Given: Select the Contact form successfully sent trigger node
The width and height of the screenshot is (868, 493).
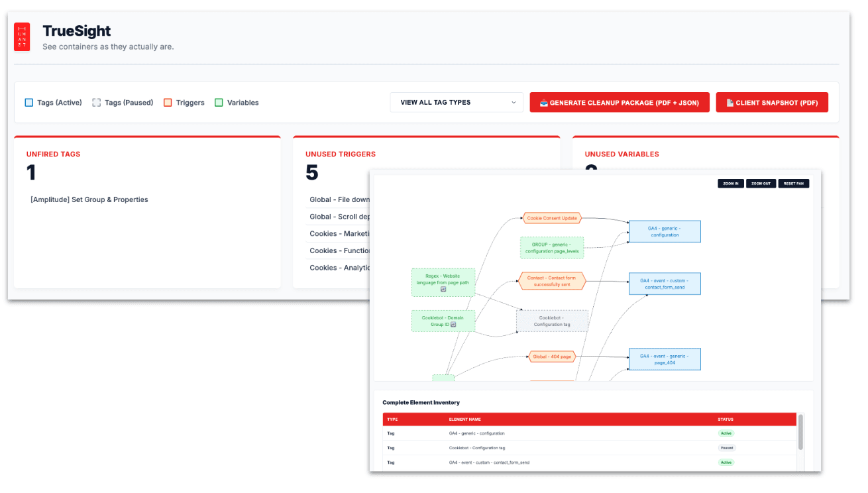Looking at the screenshot, I should click(552, 281).
